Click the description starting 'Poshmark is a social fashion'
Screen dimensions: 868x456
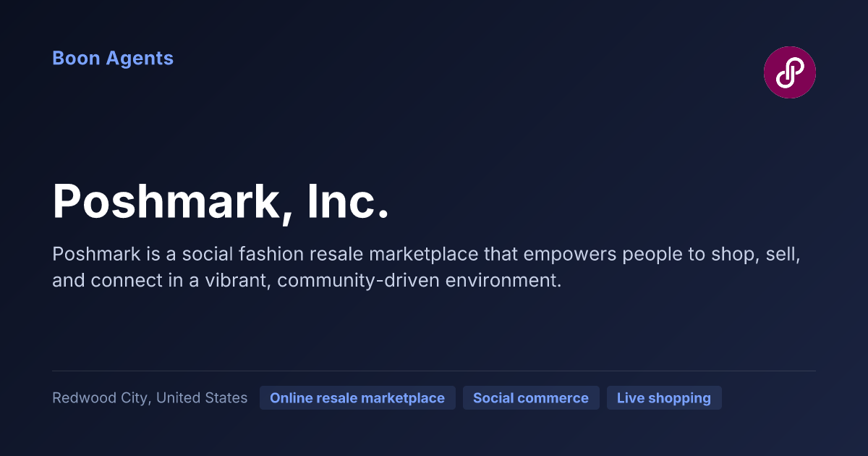click(425, 267)
